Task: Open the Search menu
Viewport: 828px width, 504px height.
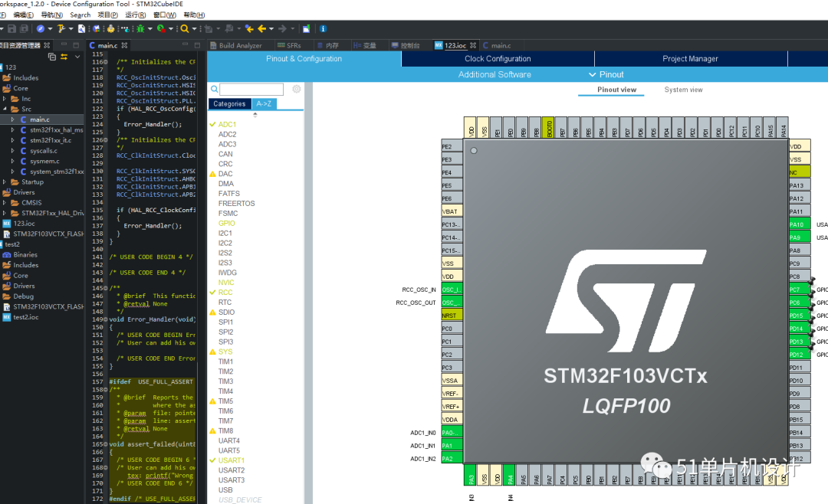Action: tap(80, 15)
